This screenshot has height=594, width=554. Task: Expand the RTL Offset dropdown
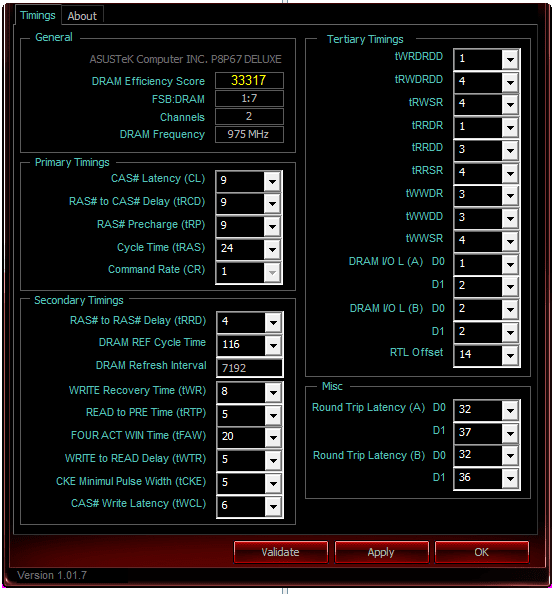click(x=510, y=355)
